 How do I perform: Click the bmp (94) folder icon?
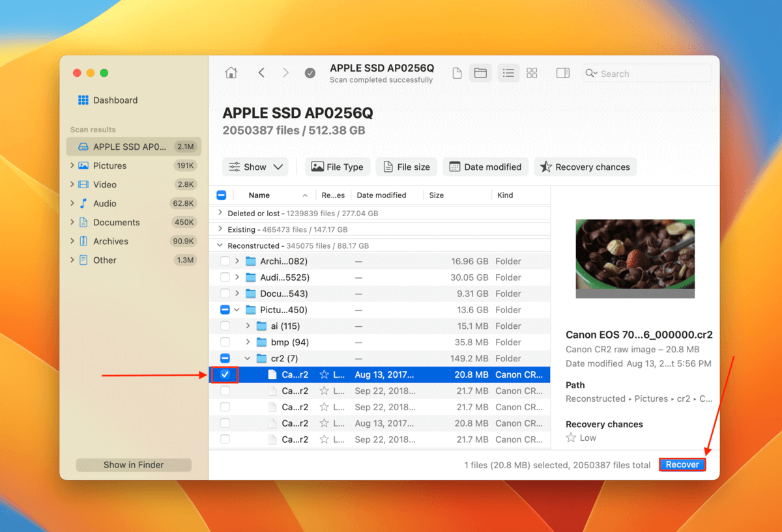click(261, 342)
